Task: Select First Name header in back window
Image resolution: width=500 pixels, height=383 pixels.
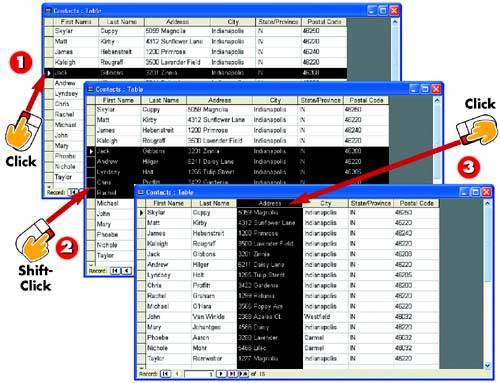Action: (x=76, y=22)
